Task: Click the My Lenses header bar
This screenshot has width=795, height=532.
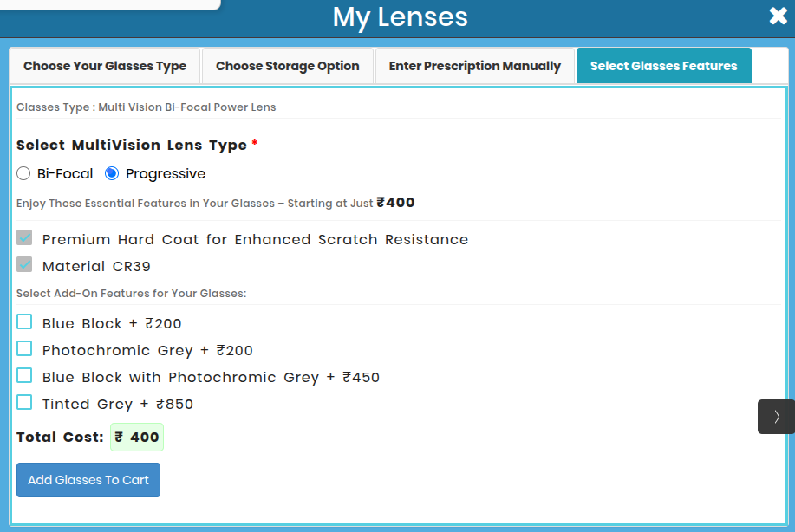Action: [400, 16]
